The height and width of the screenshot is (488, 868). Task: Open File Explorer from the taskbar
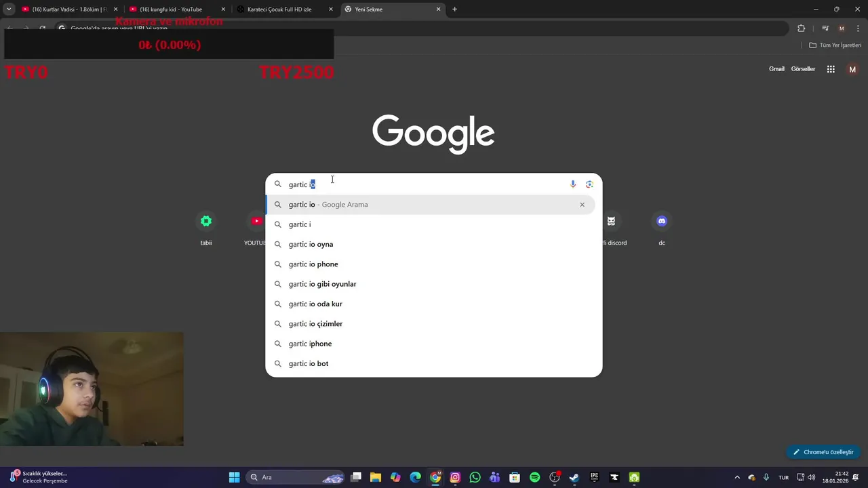pos(376,477)
